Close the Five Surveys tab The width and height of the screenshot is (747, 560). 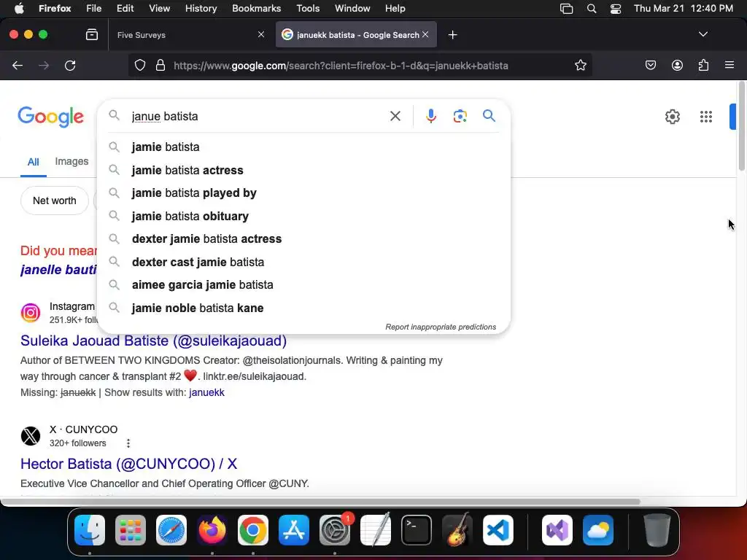click(x=261, y=34)
